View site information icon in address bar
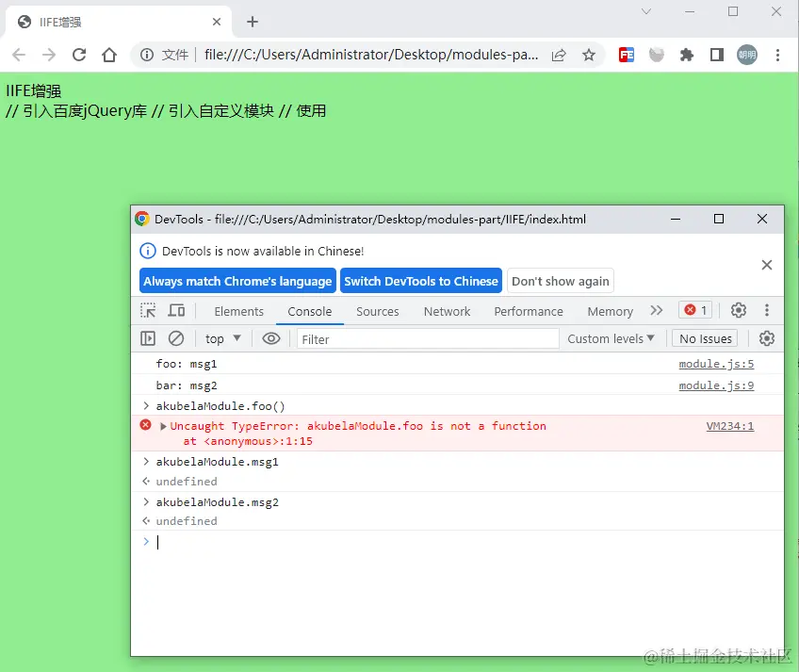The width and height of the screenshot is (799, 672). coord(147,55)
